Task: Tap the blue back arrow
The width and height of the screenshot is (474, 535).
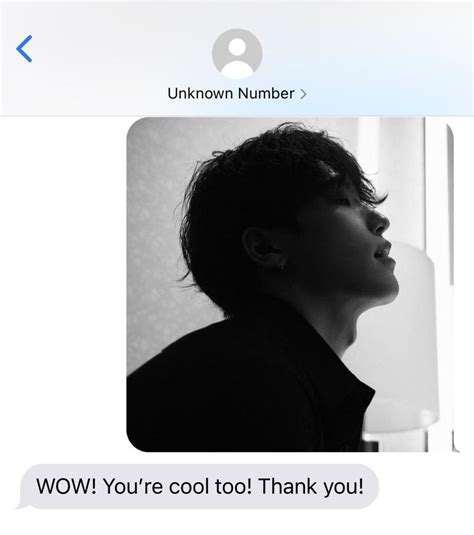Action: 24,49
